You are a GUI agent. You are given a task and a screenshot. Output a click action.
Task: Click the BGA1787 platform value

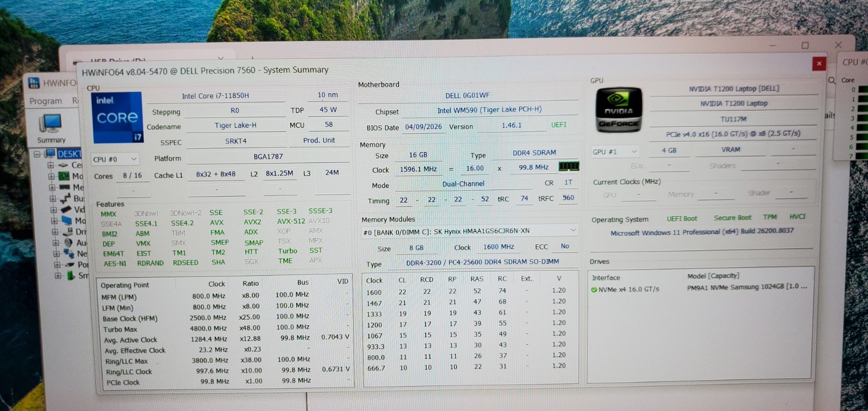[269, 157]
